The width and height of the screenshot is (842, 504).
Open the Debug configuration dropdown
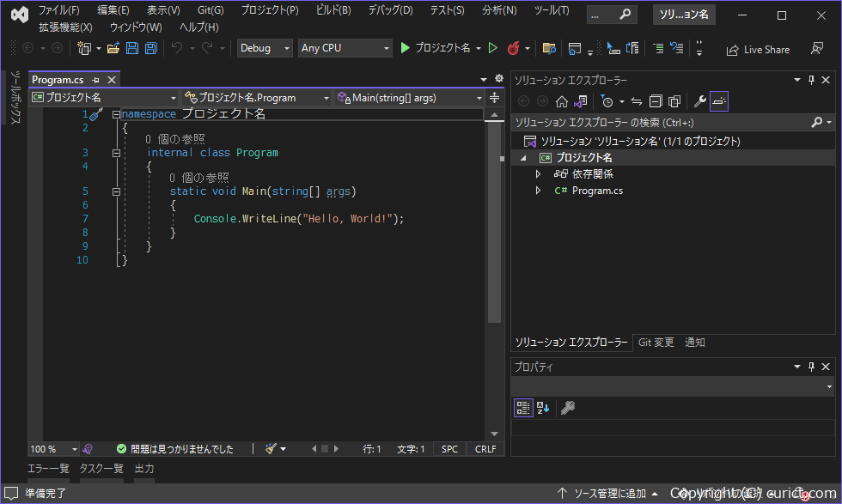tap(264, 49)
